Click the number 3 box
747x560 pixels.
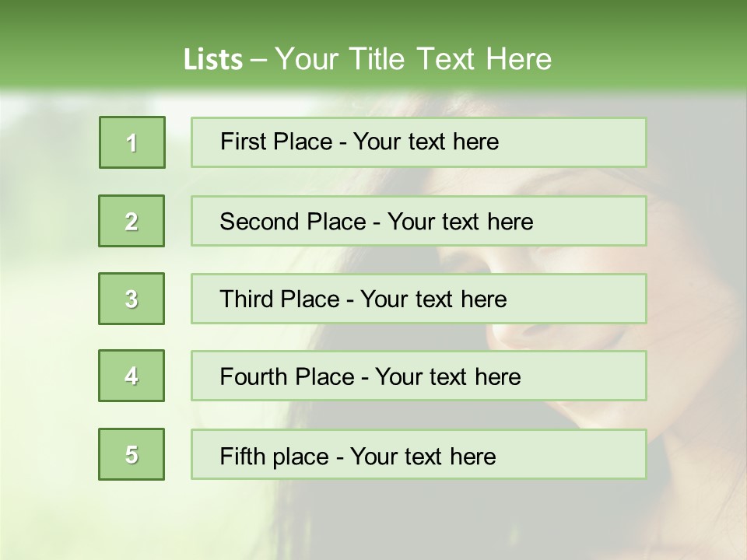pyautogui.click(x=132, y=299)
